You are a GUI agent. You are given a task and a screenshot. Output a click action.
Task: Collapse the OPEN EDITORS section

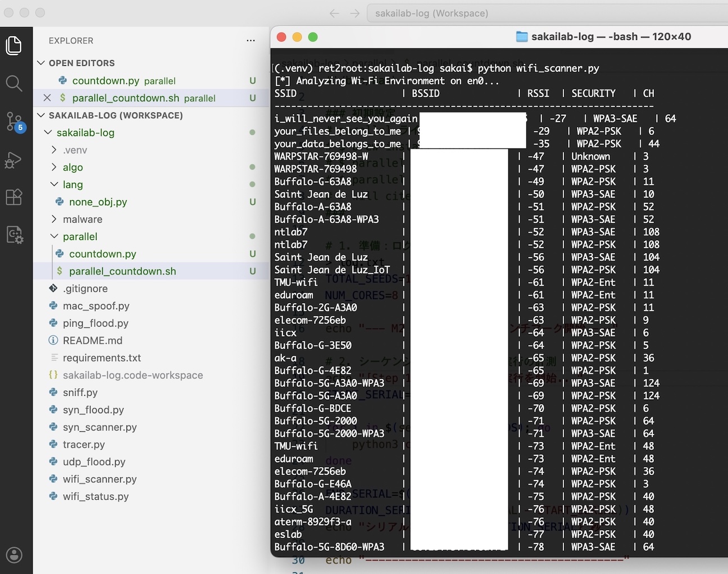tap(41, 63)
